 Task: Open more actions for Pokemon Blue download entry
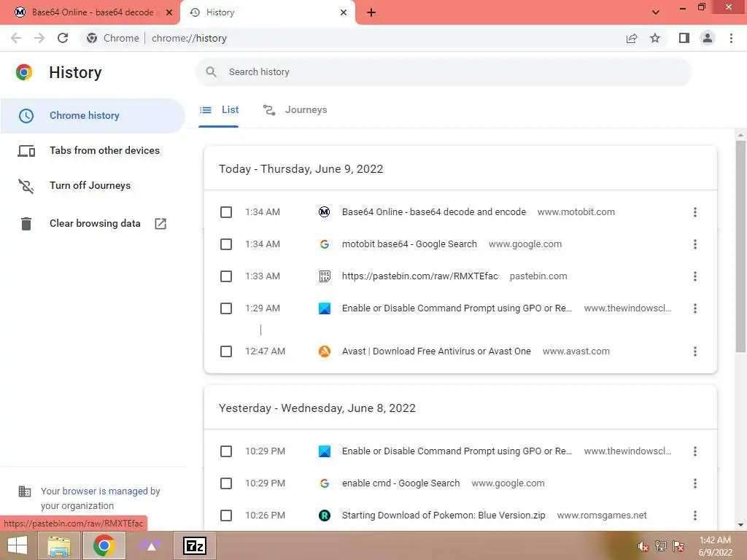695,516
